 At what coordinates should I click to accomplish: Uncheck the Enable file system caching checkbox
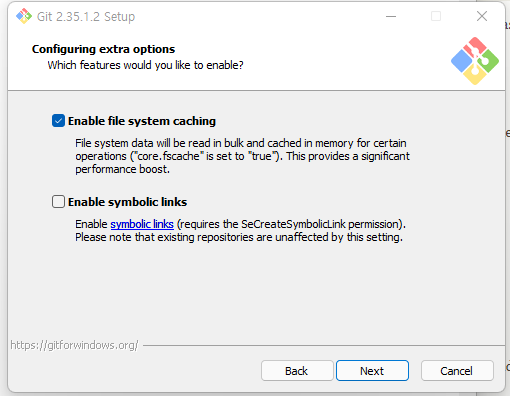58,121
